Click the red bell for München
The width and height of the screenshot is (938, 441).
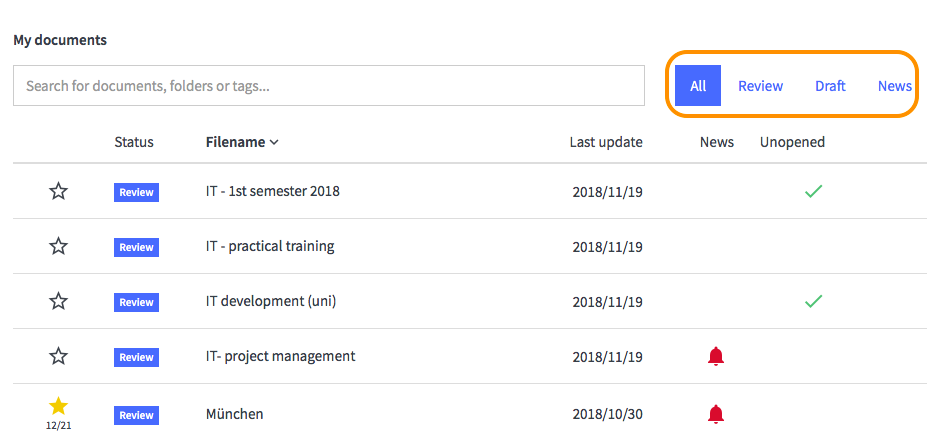click(x=715, y=414)
